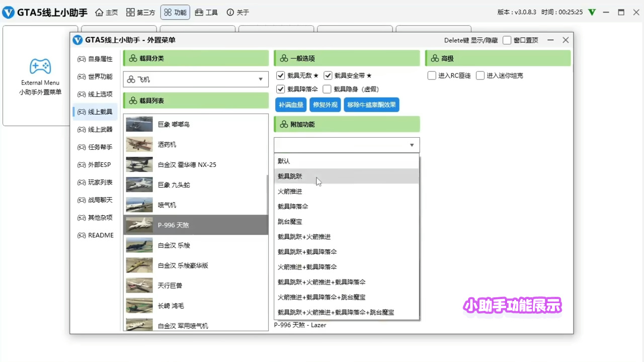
Task: Click the green V icon near the timer
Action: (x=592, y=12)
